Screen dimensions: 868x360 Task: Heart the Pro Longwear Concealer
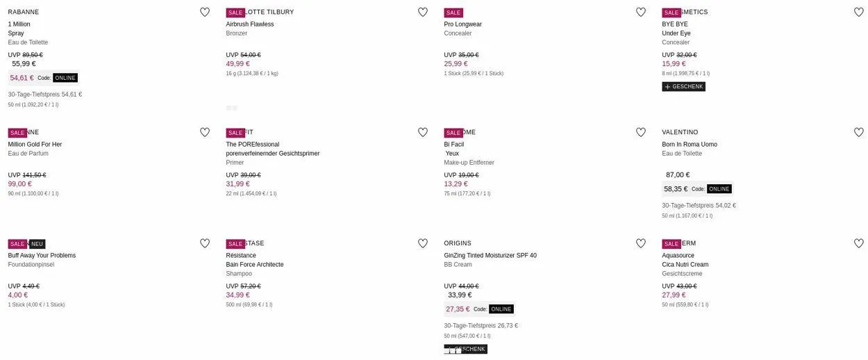click(x=641, y=12)
